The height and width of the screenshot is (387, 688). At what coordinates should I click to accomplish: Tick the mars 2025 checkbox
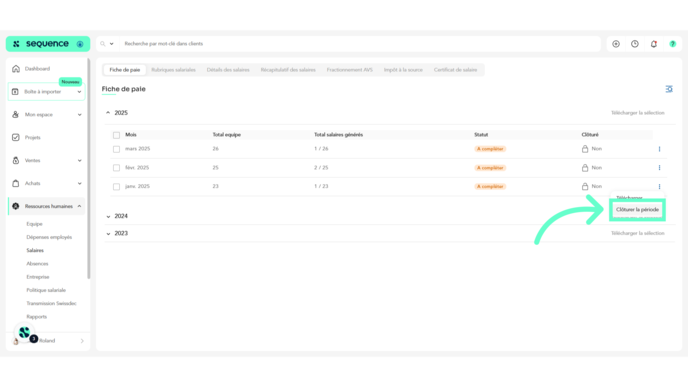[116, 149]
